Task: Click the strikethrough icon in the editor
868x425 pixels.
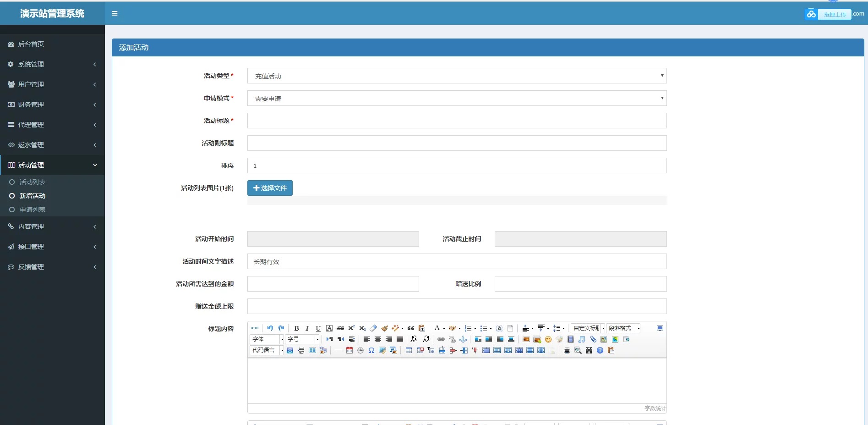Action: click(340, 328)
